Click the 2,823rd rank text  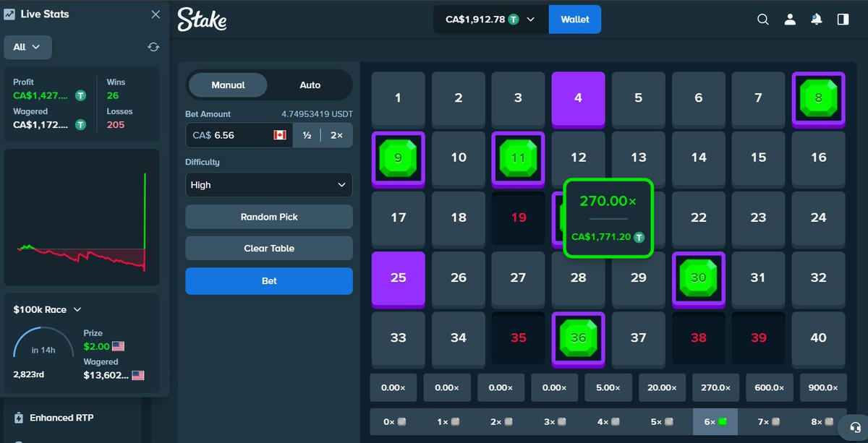point(30,375)
